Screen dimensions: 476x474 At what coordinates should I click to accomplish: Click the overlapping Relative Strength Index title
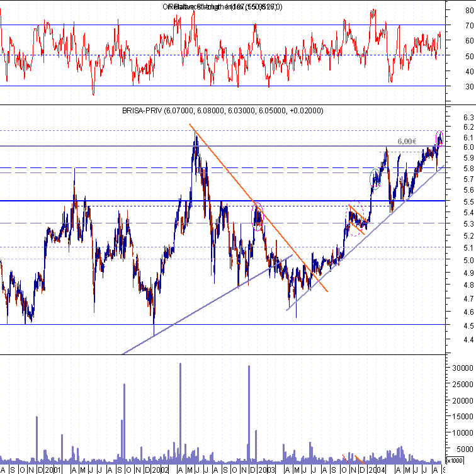coord(222,7)
